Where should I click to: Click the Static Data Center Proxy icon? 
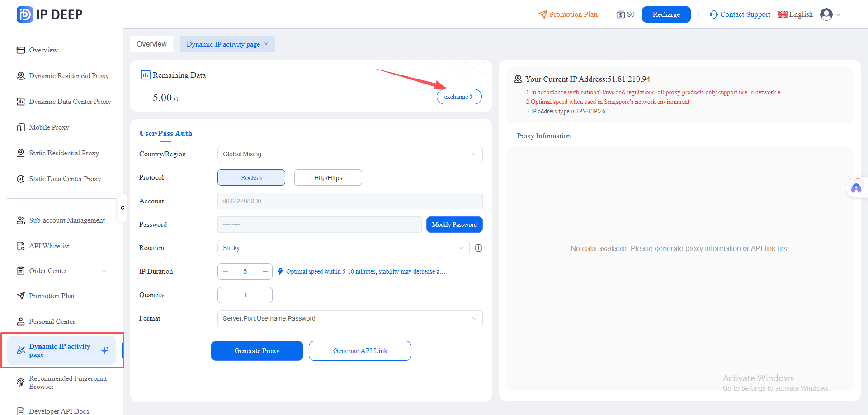[21, 179]
